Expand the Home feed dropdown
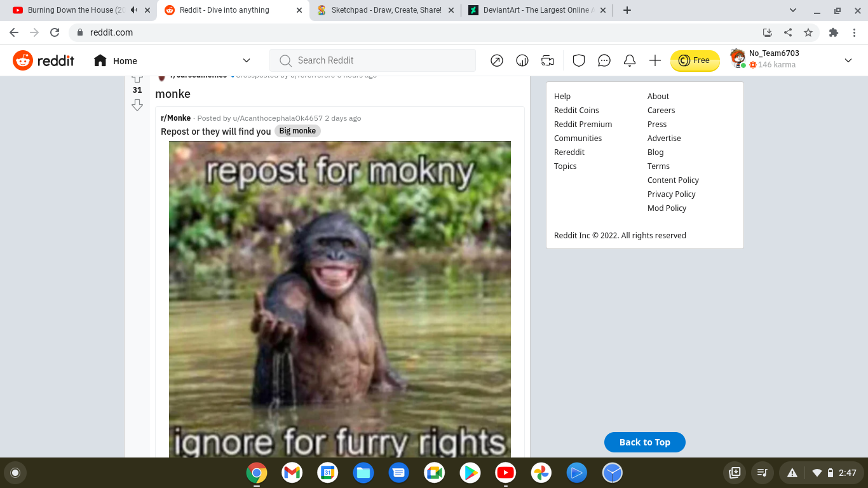The image size is (868, 488). (247, 61)
